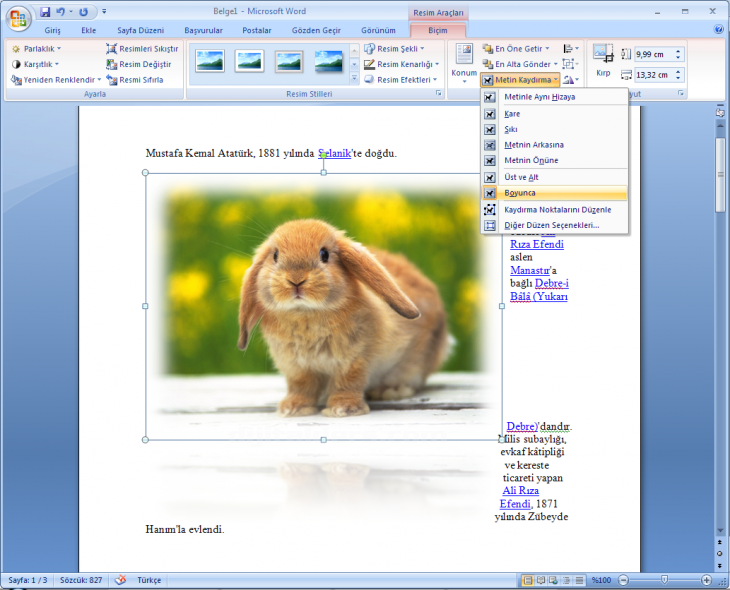Redo action in quick access toolbar
Image resolution: width=730 pixels, height=590 pixels.
coord(83,12)
